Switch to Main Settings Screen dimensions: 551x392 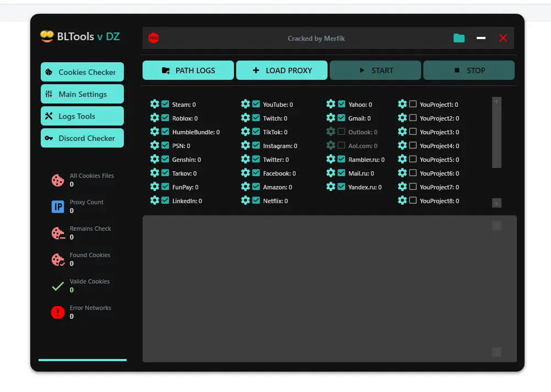click(81, 94)
